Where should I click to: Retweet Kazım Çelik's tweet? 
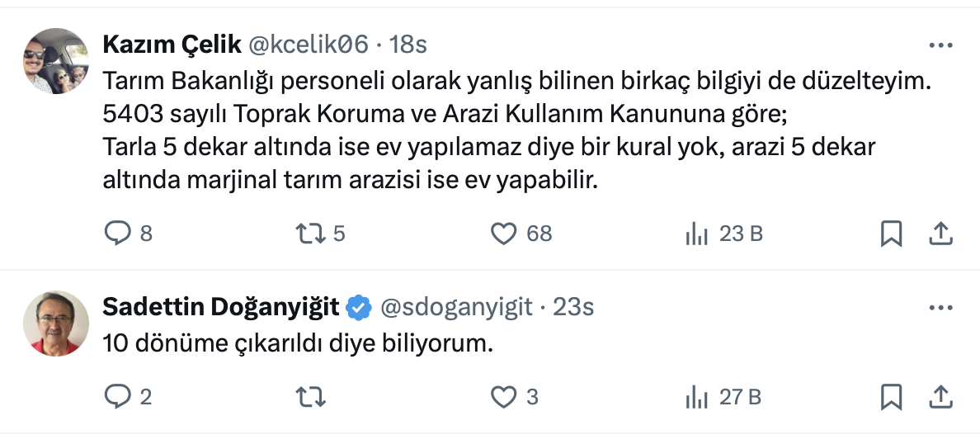tap(309, 234)
